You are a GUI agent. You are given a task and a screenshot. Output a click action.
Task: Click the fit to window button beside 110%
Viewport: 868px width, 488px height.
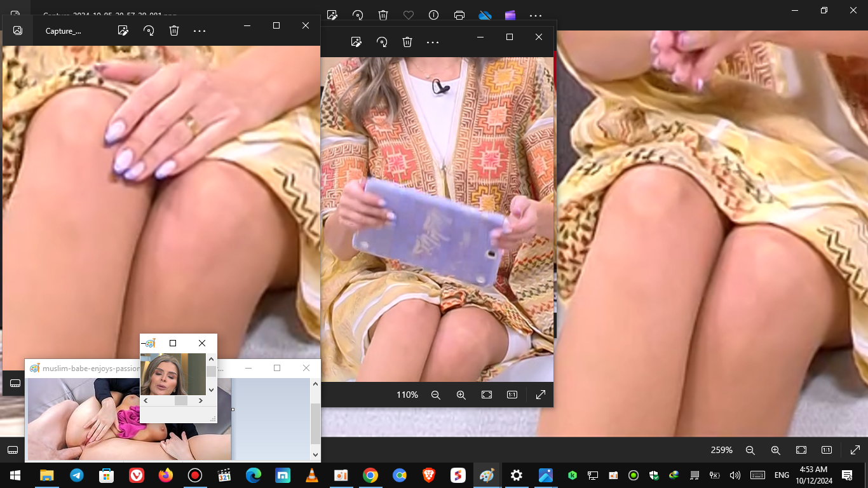pyautogui.click(x=487, y=395)
